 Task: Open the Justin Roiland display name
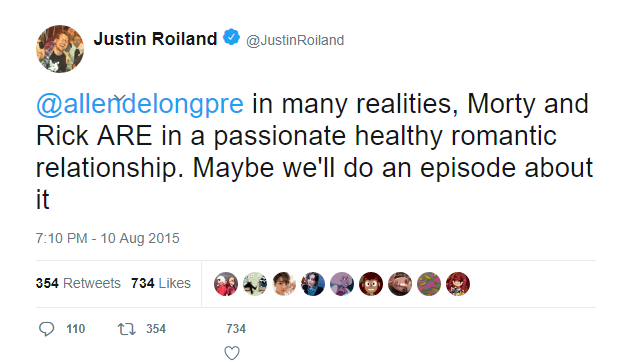click(155, 39)
